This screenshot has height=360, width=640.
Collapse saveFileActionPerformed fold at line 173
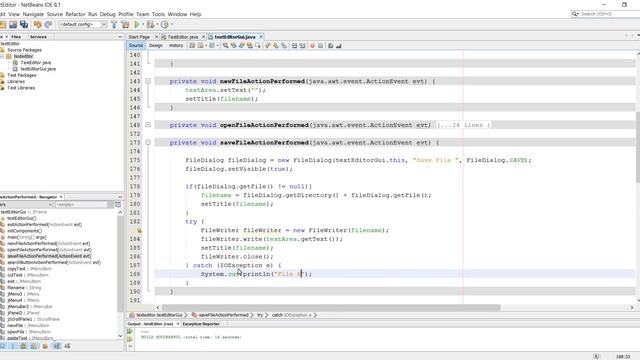click(148, 142)
